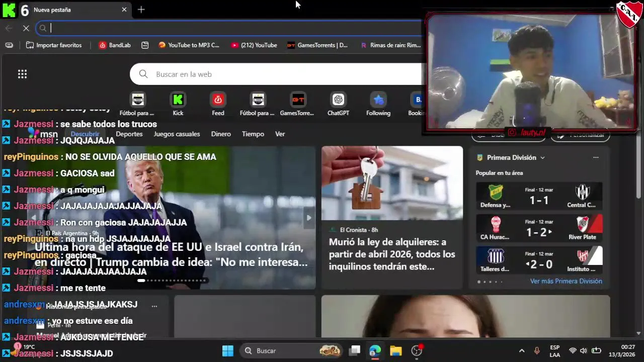Open the BandLab bookmark
This screenshot has height=362, width=644.
pyautogui.click(x=115, y=45)
